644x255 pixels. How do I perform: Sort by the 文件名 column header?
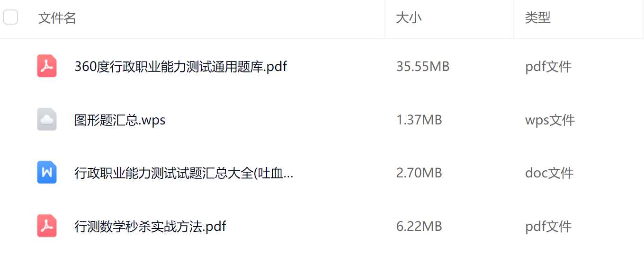(x=57, y=18)
